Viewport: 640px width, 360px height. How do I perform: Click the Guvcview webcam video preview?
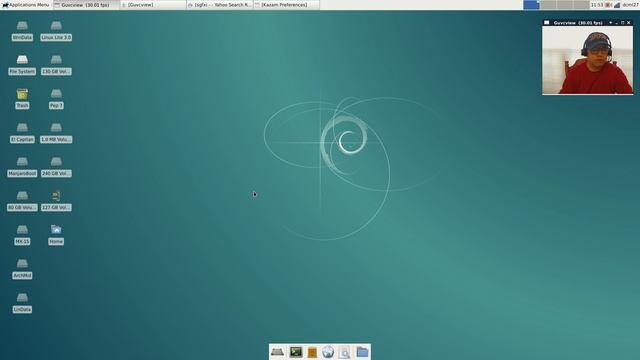pos(588,60)
